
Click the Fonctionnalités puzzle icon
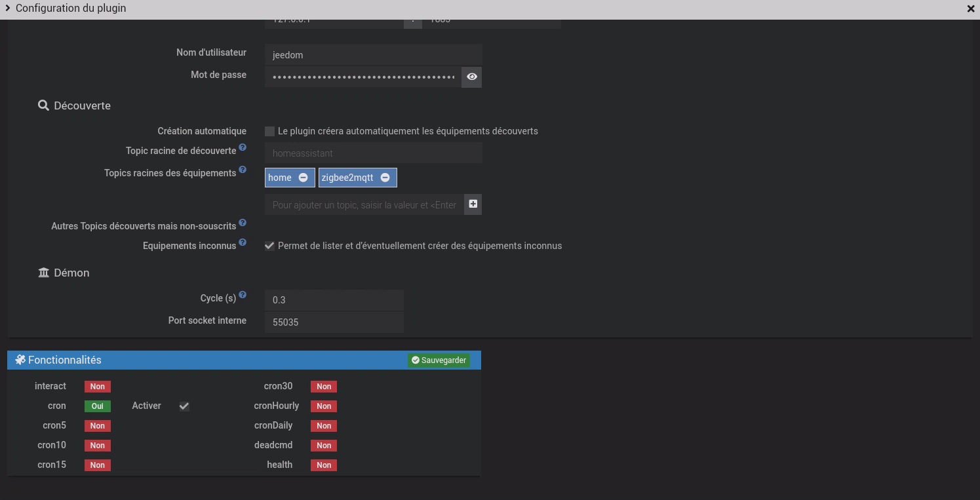20,360
